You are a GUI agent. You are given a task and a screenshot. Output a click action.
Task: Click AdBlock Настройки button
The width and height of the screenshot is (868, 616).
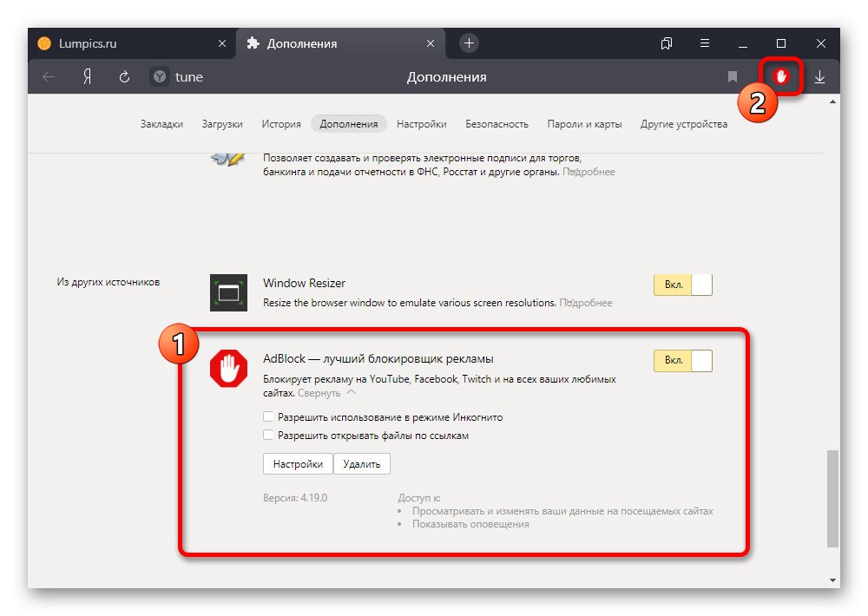coord(298,464)
